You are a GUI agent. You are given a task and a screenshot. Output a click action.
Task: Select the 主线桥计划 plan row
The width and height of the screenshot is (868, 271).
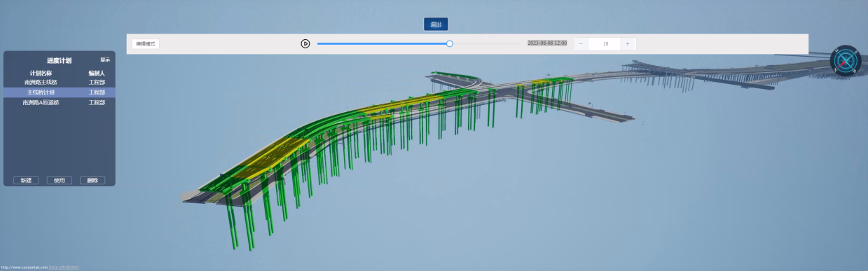pyautogui.click(x=59, y=92)
